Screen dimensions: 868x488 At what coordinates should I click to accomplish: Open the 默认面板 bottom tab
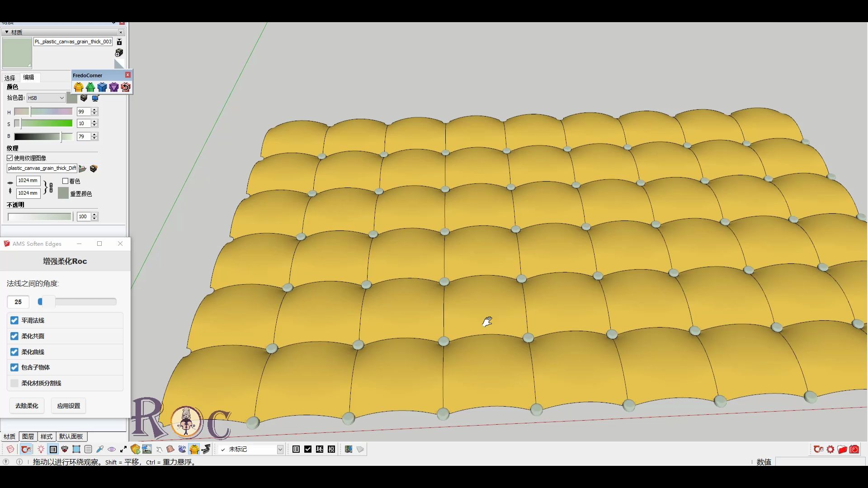click(x=71, y=436)
